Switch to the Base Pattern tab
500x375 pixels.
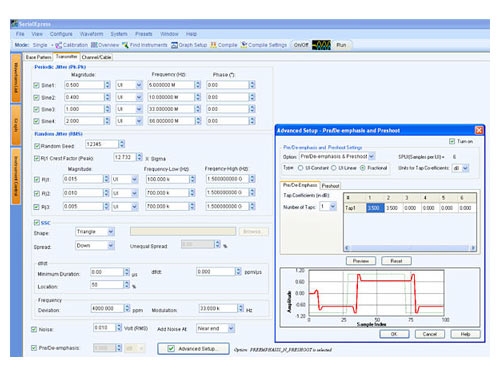click(38, 57)
